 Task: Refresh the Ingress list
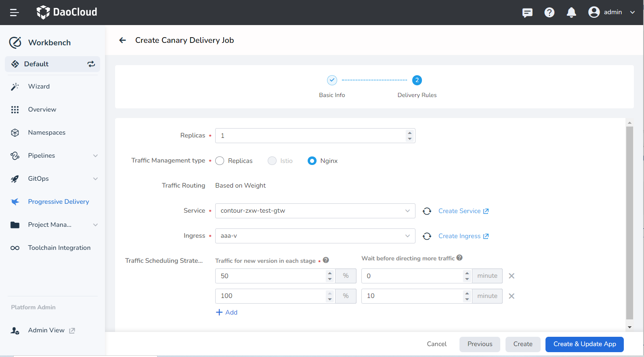[x=427, y=236]
